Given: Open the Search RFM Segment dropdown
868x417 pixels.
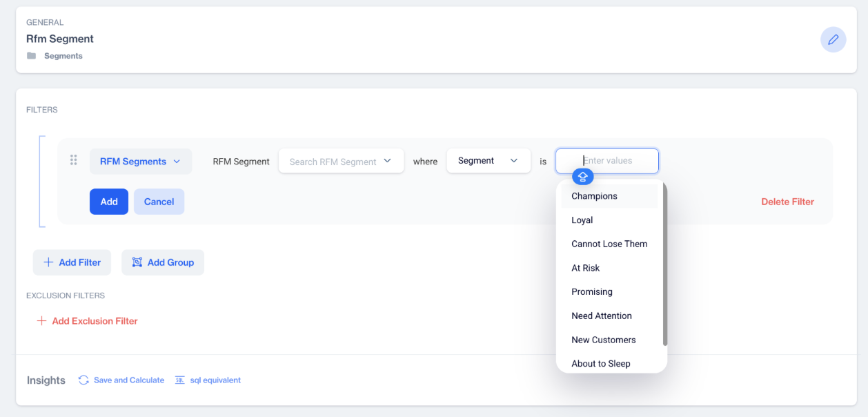Looking at the screenshot, I should click(341, 162).
